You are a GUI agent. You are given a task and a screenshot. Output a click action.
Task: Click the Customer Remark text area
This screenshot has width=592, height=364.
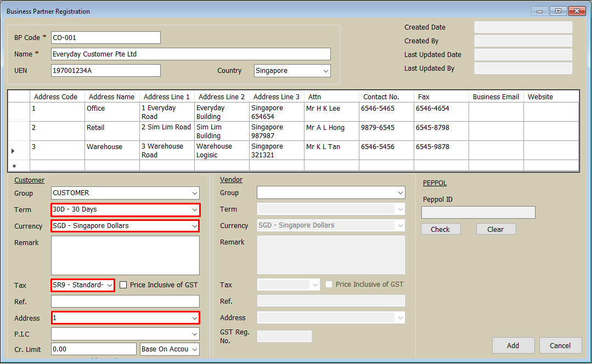pos(125,255)
